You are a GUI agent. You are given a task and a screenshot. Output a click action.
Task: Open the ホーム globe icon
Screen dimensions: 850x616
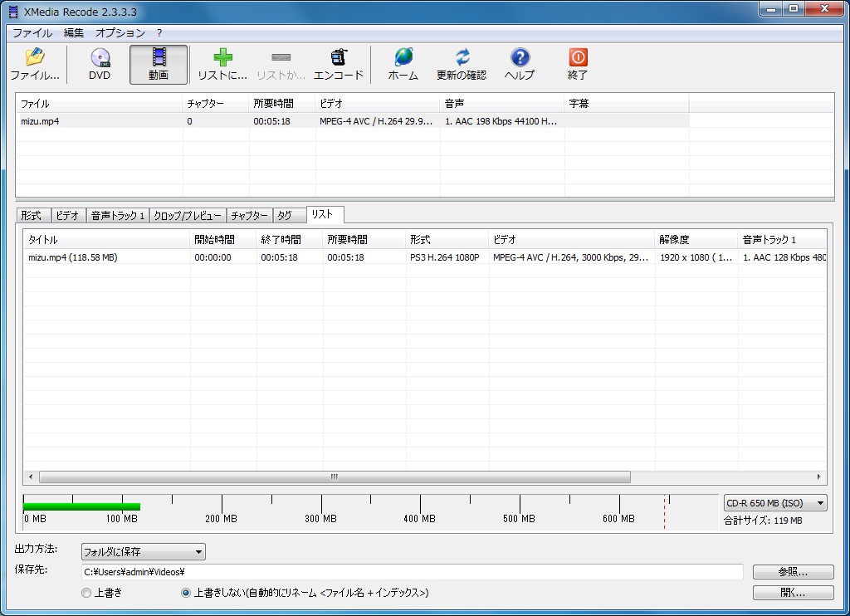pos(403,65)
